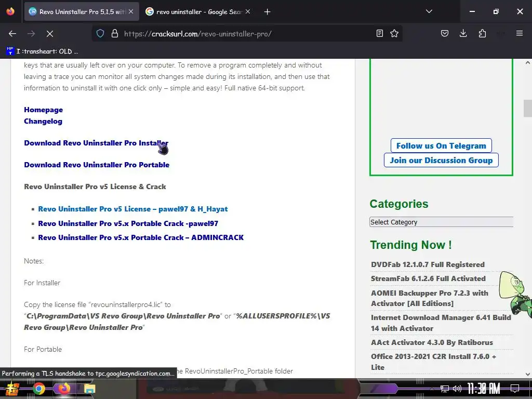Open DVDFab 12.1.0.7 Full Registered
This screenshot has height=399, width=532.
point(428,264)
